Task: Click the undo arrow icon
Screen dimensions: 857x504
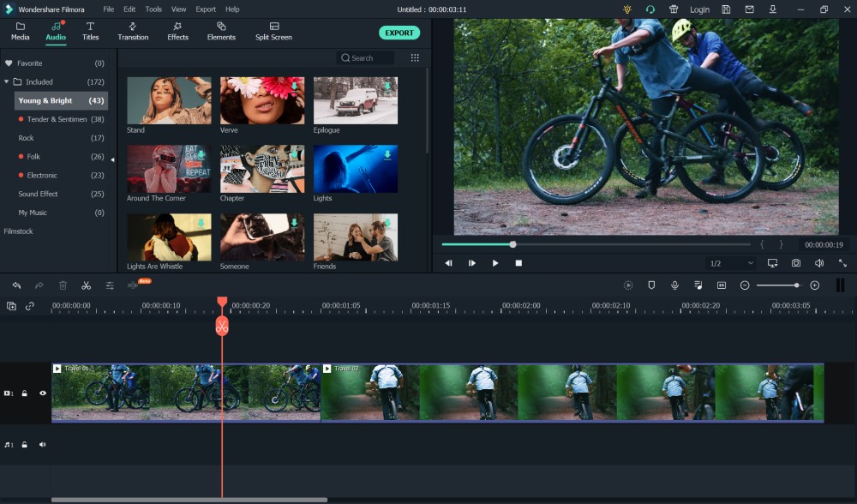Action: coord(15,285)
